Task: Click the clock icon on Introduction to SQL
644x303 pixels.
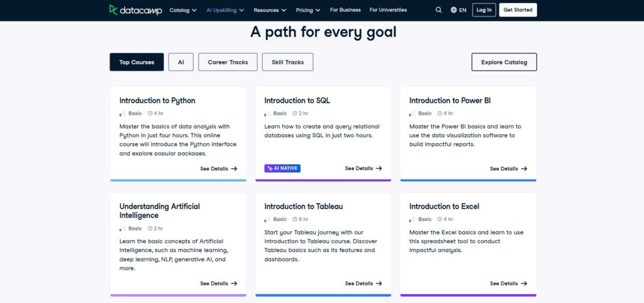Action: [295, 113]
